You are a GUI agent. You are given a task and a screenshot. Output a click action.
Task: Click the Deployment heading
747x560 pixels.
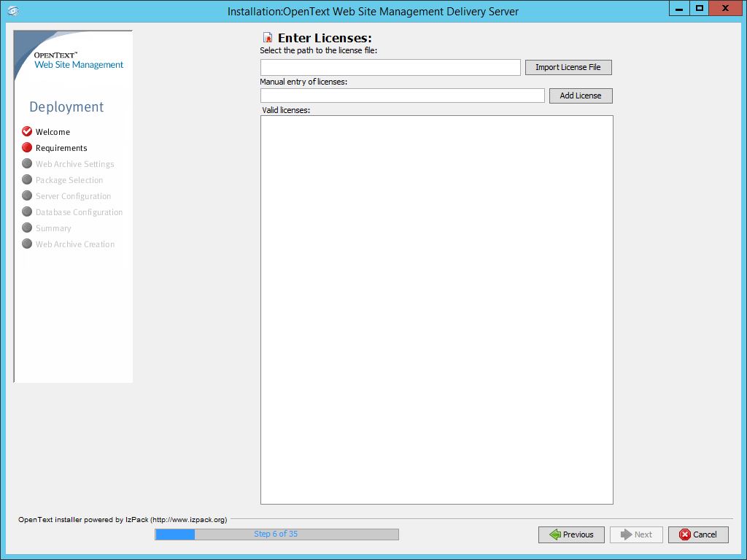(x=66, y=107)
